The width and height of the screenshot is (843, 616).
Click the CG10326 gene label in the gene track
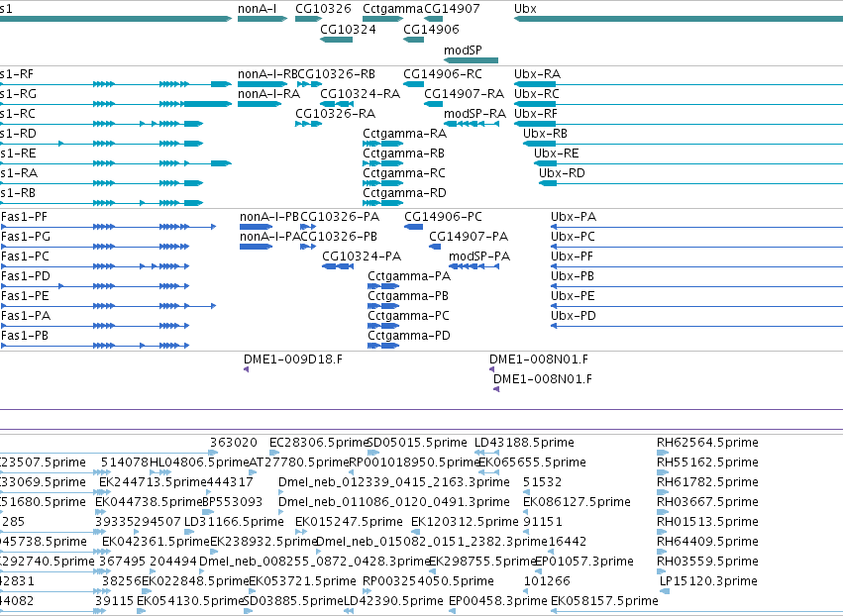[x=323, y=9]
